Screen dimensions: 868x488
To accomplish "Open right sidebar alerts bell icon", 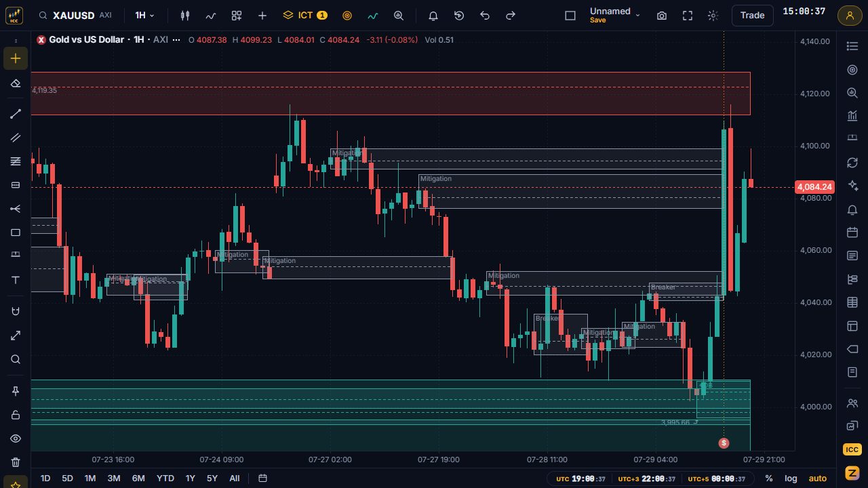I will tap(852, 209).
